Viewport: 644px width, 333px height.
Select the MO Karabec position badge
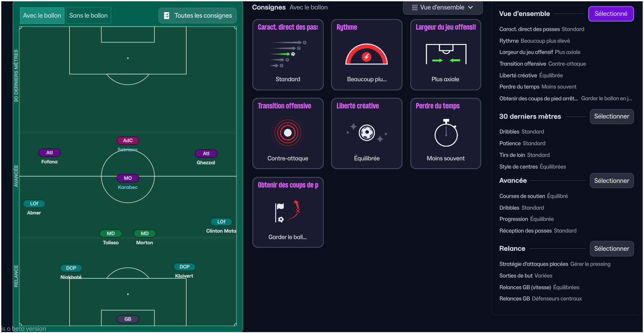tap(128, 178)
